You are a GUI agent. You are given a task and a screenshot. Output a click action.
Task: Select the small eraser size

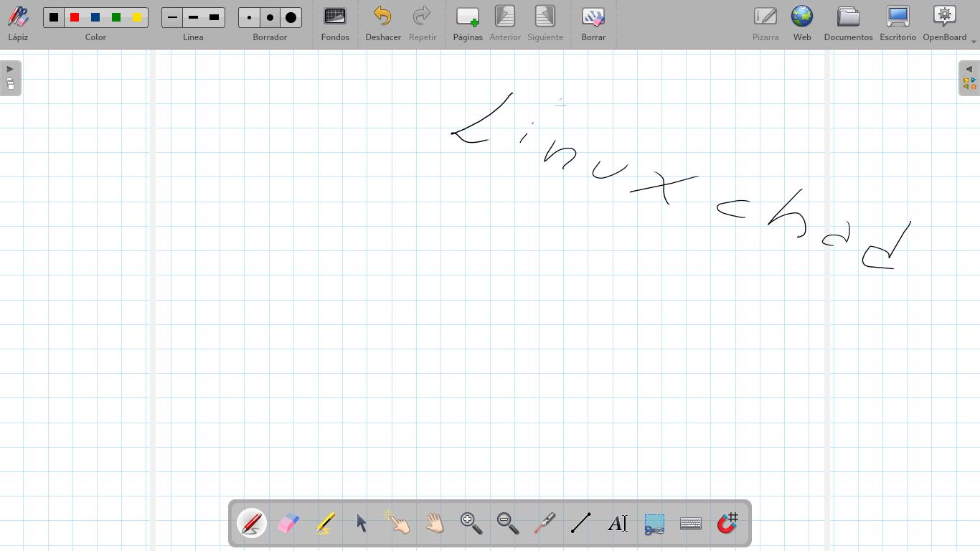coord(249,17)
